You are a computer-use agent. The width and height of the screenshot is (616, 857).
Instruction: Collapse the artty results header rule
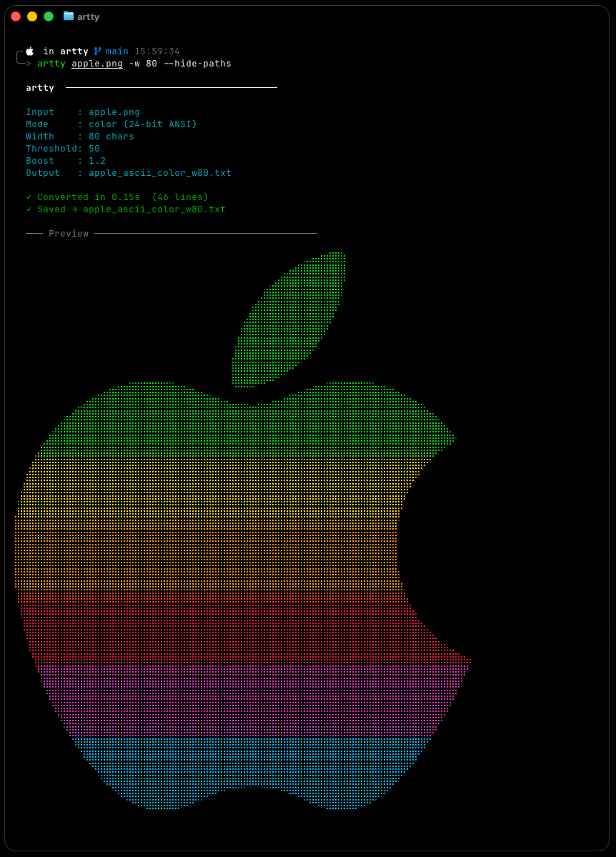pos(172,87)
